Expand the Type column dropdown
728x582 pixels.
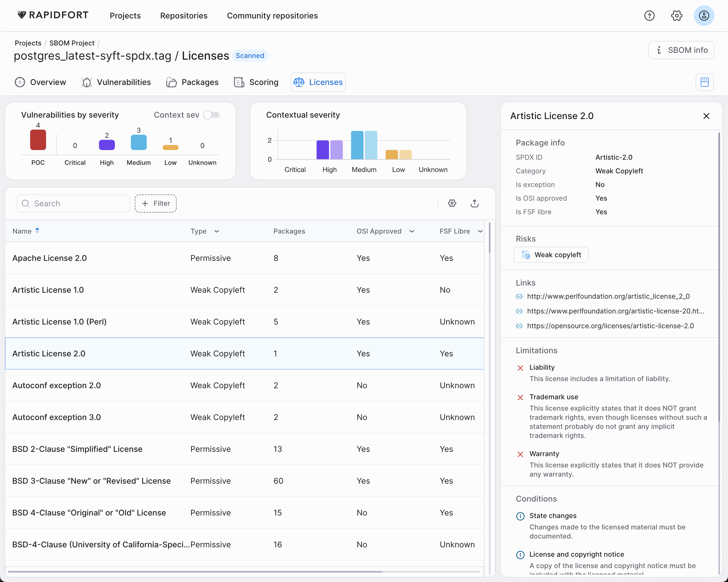pos(217,231)
